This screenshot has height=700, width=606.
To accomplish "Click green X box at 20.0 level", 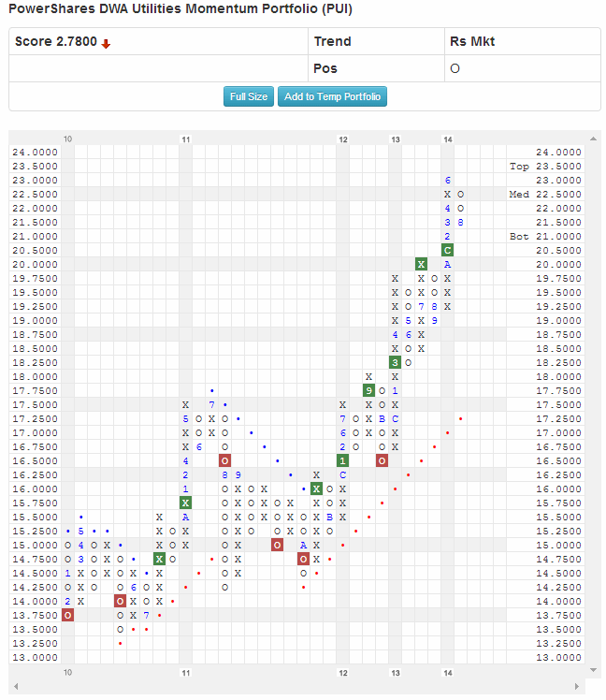I will (x=422, y=264).
